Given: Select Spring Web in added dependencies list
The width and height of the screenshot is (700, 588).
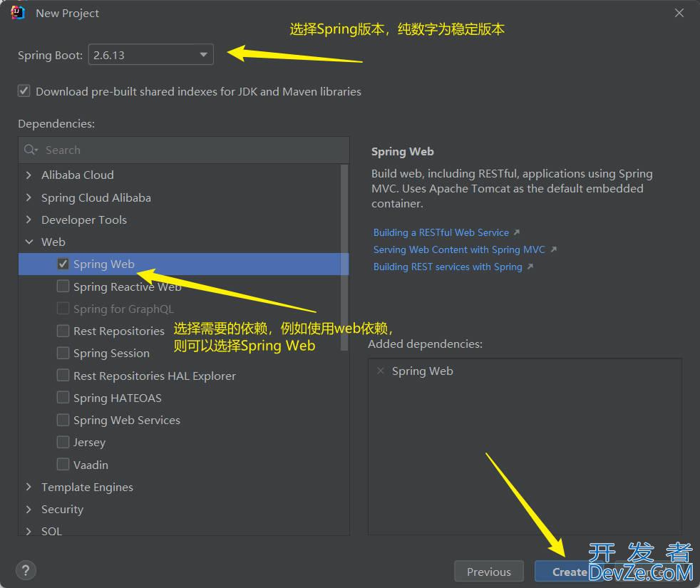Looking at the screenshot, I should [x=422, y=371].
